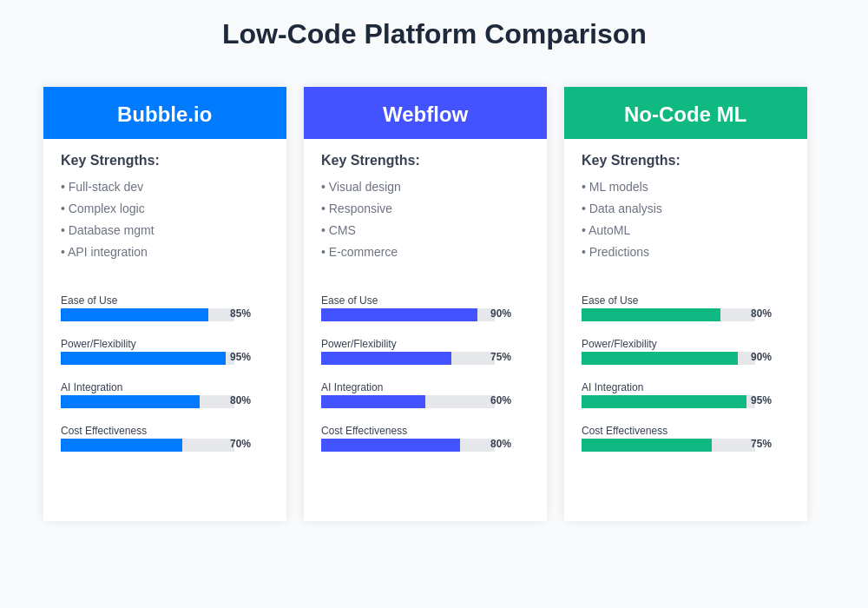Viewport: 868px width, 608px height.
Task: Open the No-Code ML card header
Action: tap(686, 114)
